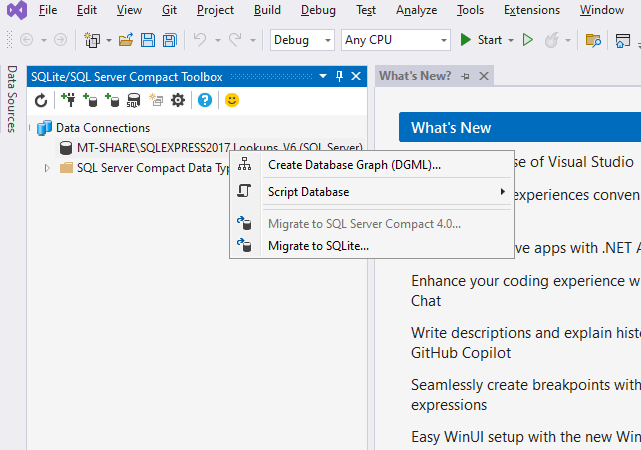
Task: Expand the Undo history dropdown
Action: (217, 40)
